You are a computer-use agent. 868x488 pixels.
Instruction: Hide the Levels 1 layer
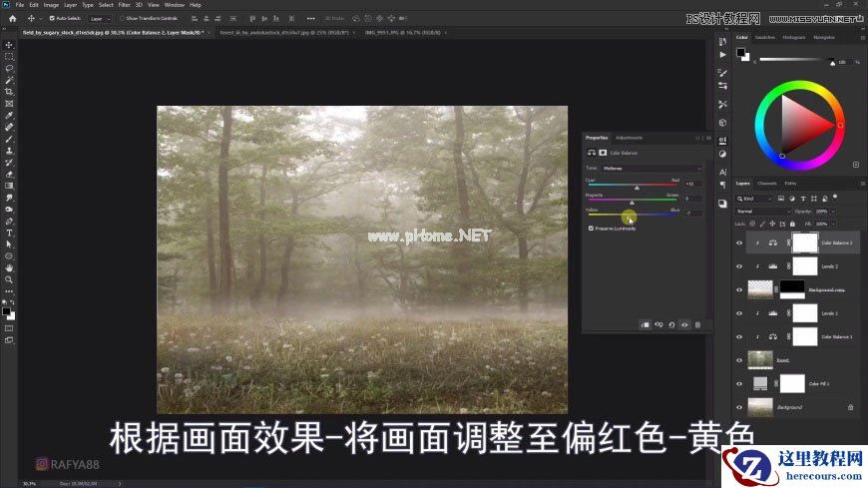[739, 313]
